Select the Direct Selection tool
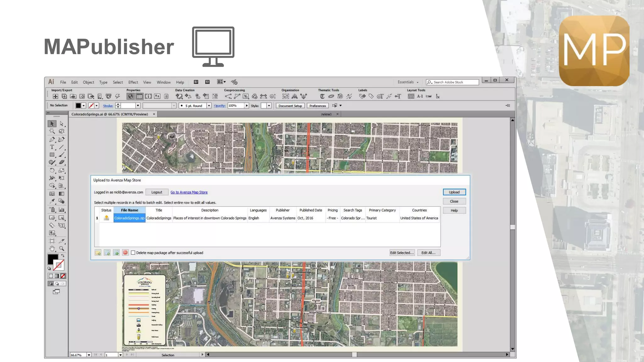Image resolution: width=644 pixels, height=362 pixels. [62, 124]
